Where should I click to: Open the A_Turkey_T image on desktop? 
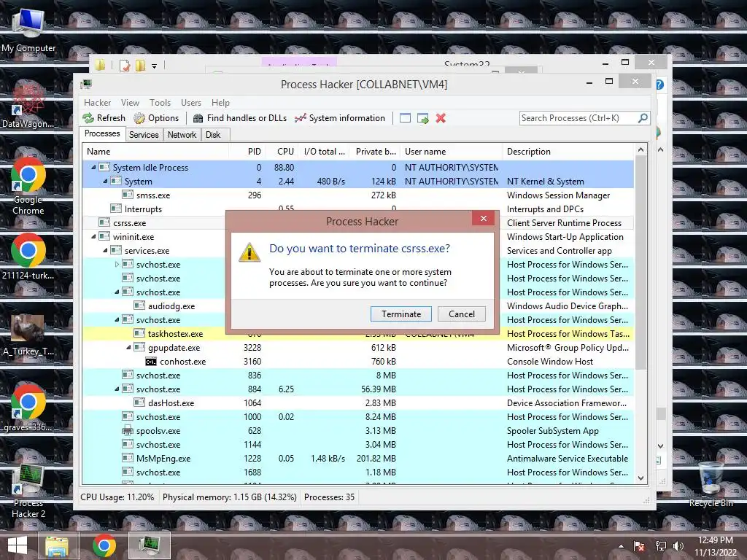[28, 335]
